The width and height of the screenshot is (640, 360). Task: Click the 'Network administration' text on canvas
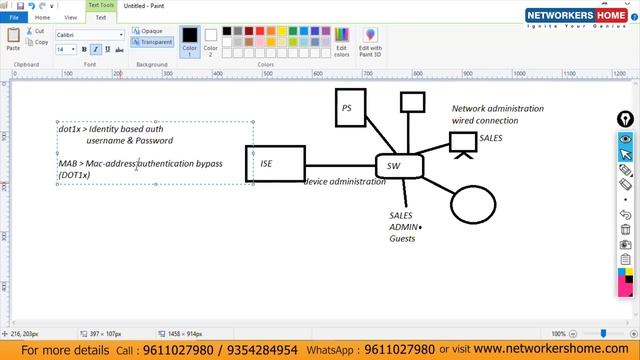pos(498,109)
